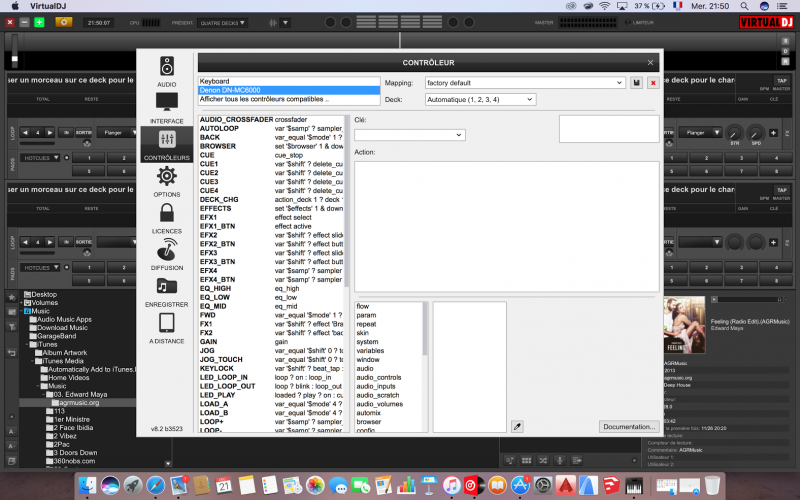Open the QUATRE DECKS layout dropdown
The width and height of the screenshot is (800, 500).
pos(222,23)
